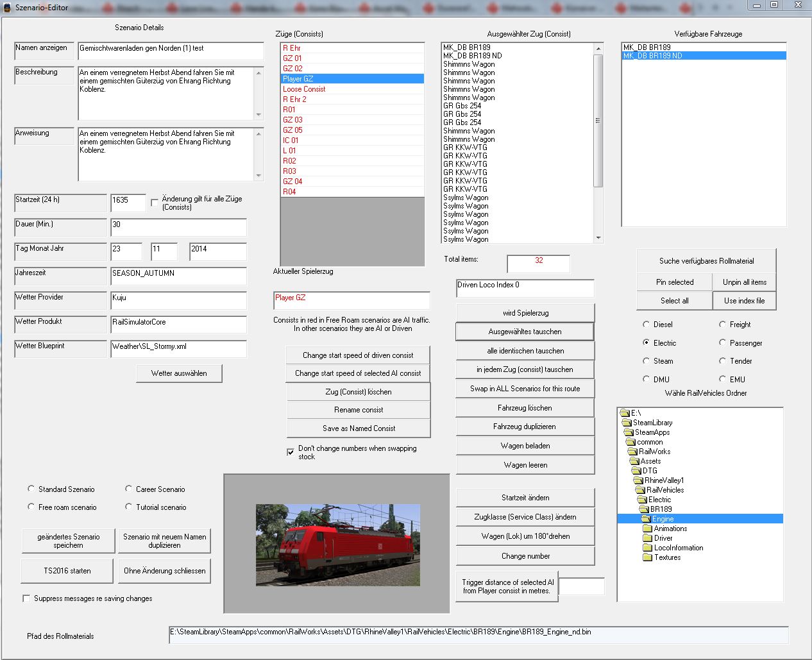Click the BR189 folder icon in tree

[644, 509]
